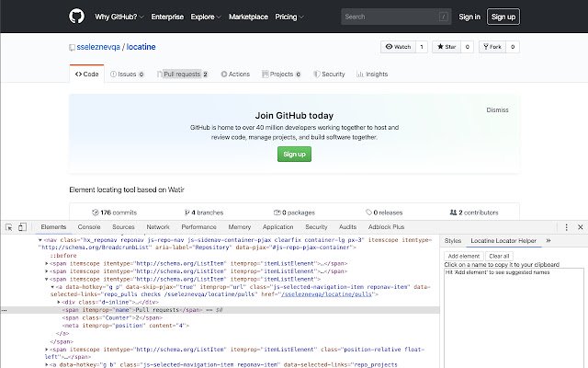Switch to the Issues tab
588x368 pixels.
127,74
